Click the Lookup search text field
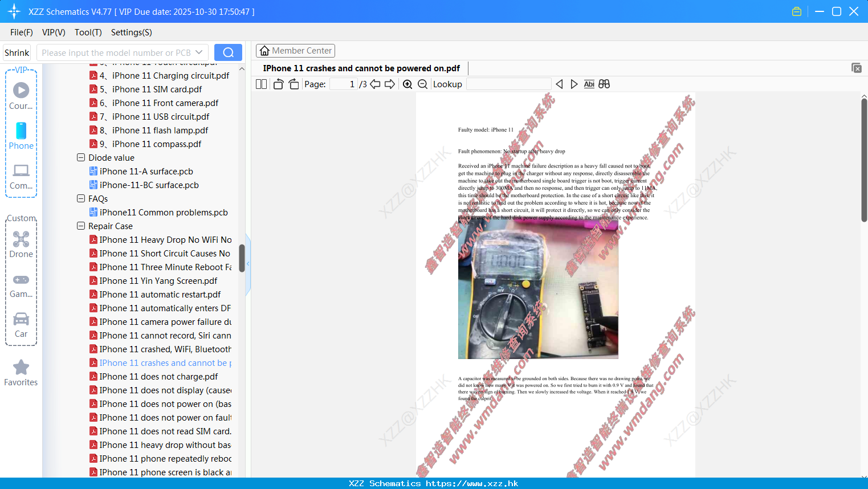868x489 pixels. (x=508, y=84)
